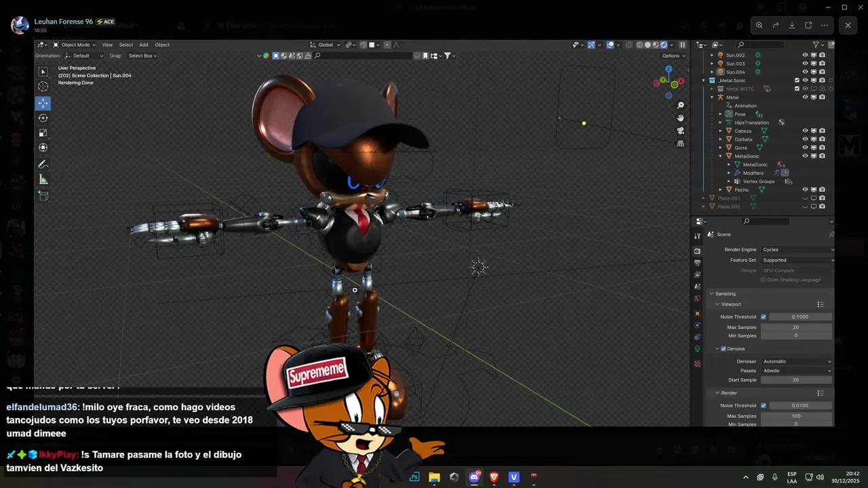Image resolution: width=868 pixels, height=488 pixels.
Task: Activate the Scale tool
Action: [x=43, y=133]
